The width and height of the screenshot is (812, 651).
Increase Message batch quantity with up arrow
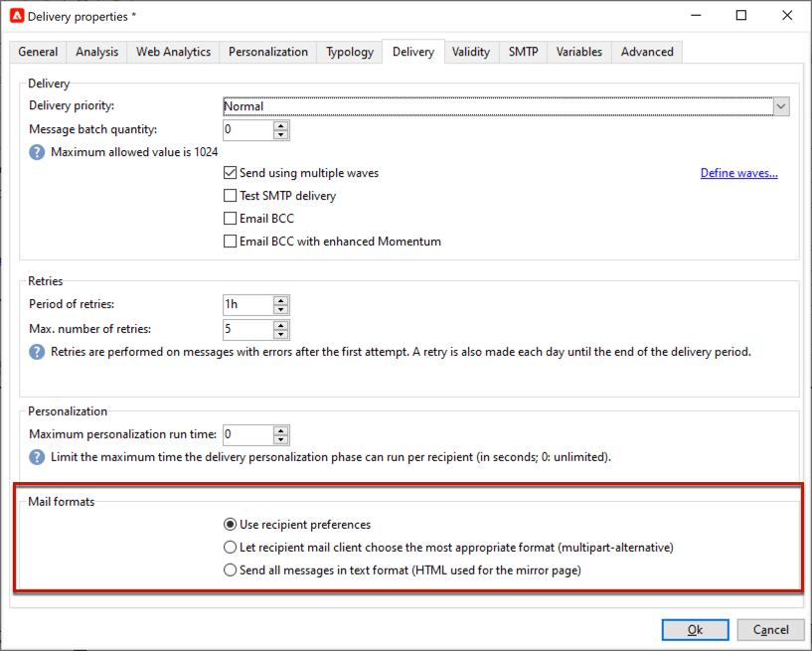(x=280, y=125)
